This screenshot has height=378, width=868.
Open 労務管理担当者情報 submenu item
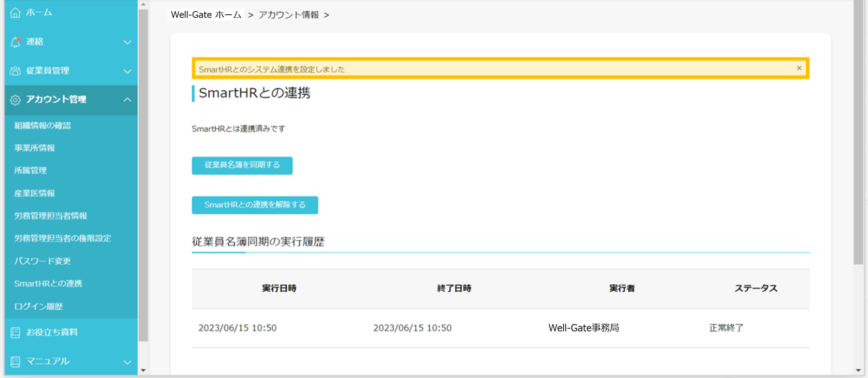pos(51,216)
